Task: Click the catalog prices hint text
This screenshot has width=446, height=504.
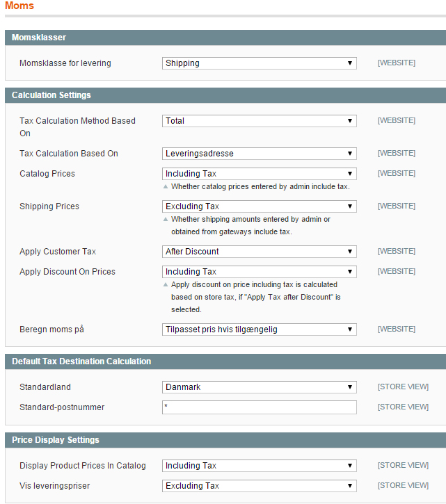Action: (x=260, y=187)
